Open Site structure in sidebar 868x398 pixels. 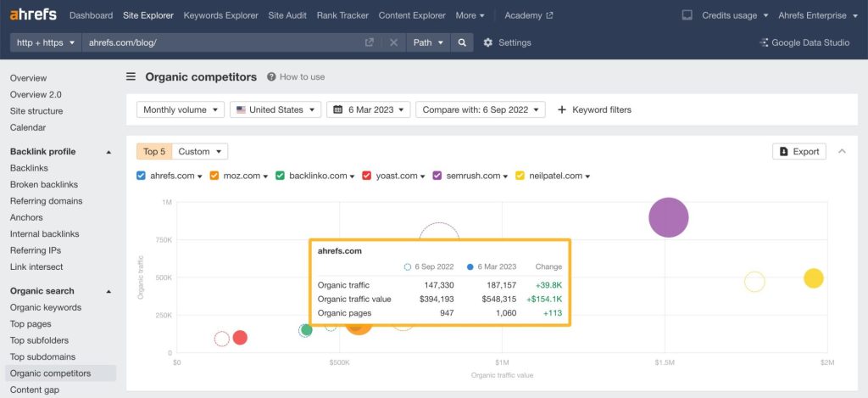pyautogui.click(x=36, y=111)
